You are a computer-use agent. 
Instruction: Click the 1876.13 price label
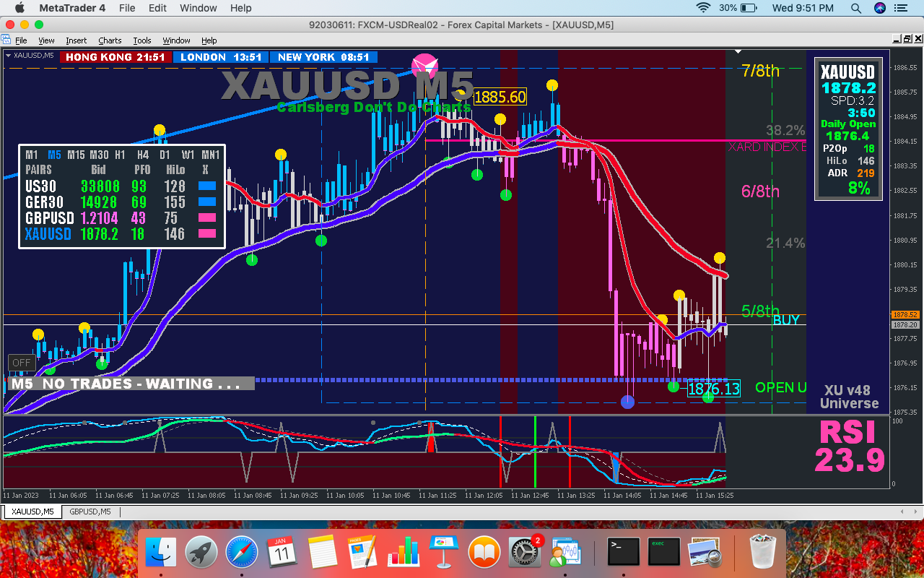point(713,389)
